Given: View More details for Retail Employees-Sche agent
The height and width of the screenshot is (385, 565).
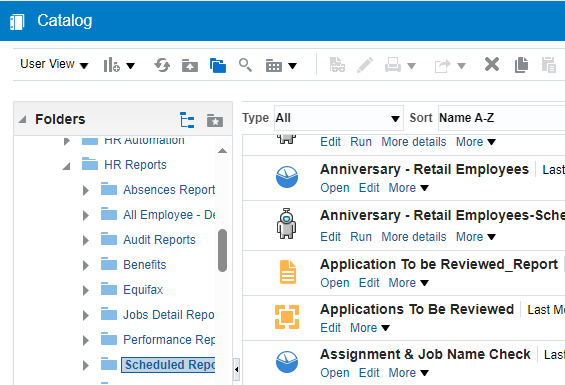Looking at the screenshot, I should 414,237.
